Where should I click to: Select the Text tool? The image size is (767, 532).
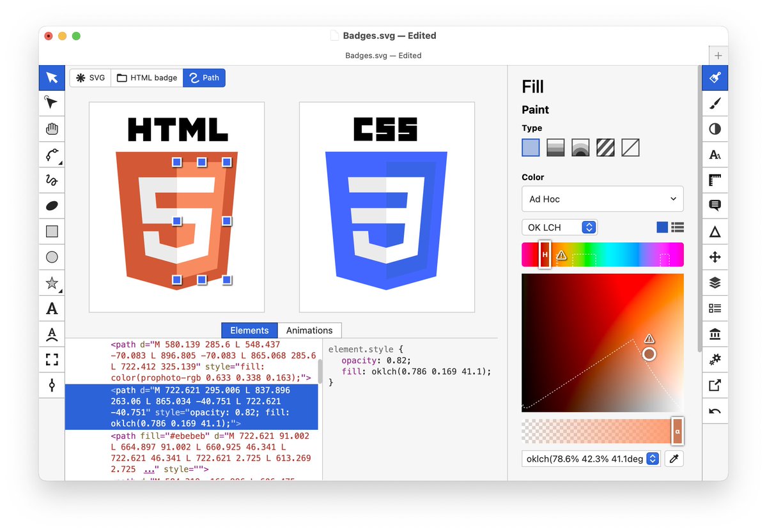coord(52,308)
